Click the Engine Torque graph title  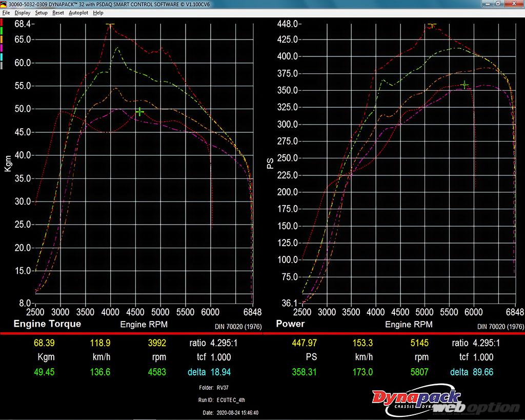tap(47, 324)
